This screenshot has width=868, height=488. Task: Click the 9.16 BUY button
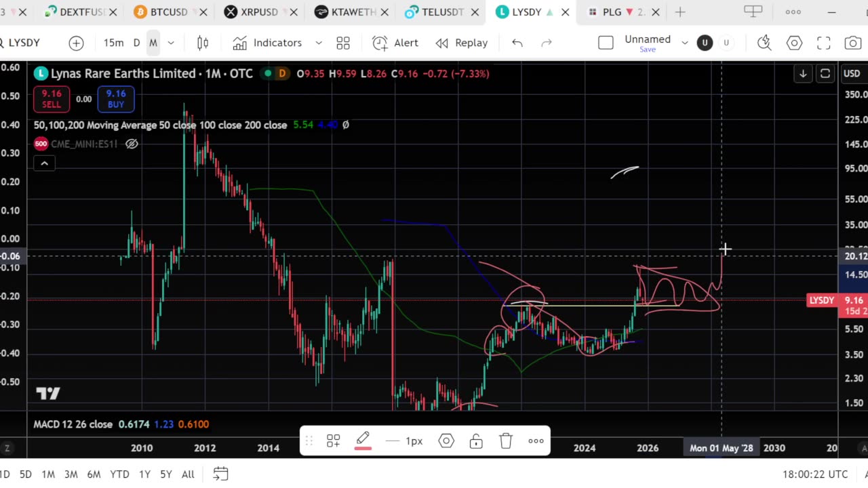116,99
